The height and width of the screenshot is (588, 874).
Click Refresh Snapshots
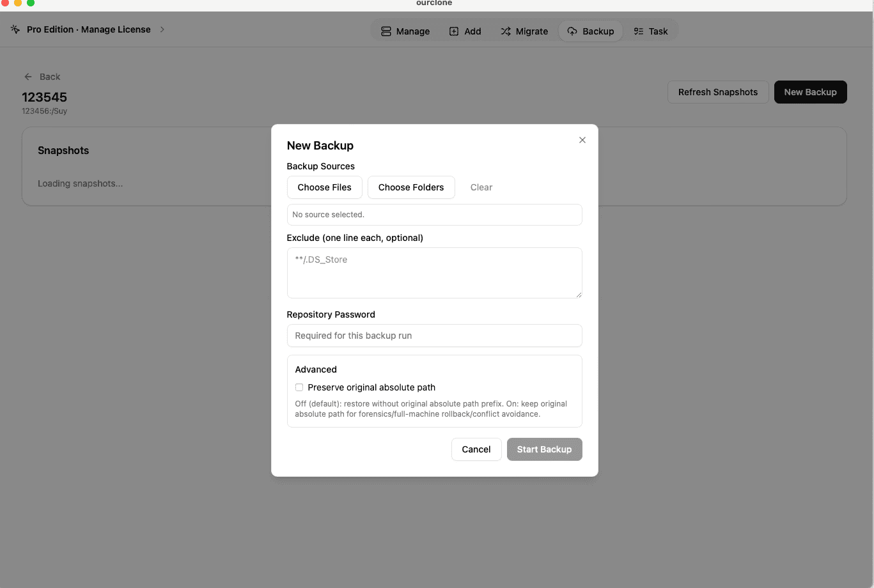point(718,91)
